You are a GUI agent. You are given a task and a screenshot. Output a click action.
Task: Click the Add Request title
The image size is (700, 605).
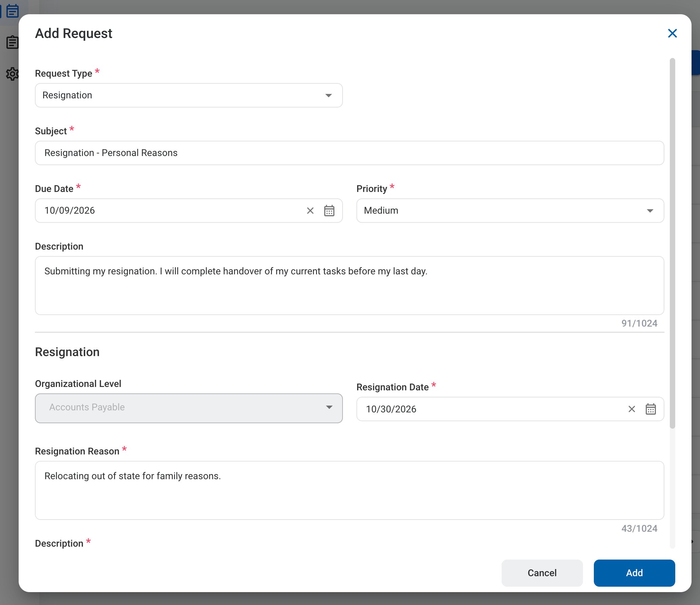74,33
